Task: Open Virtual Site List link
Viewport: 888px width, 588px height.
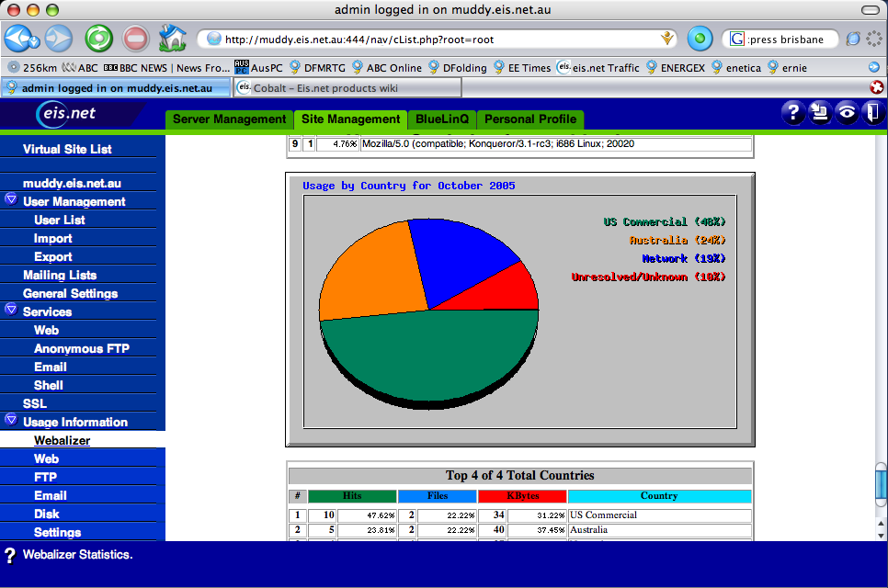Action: pos(67,149)
